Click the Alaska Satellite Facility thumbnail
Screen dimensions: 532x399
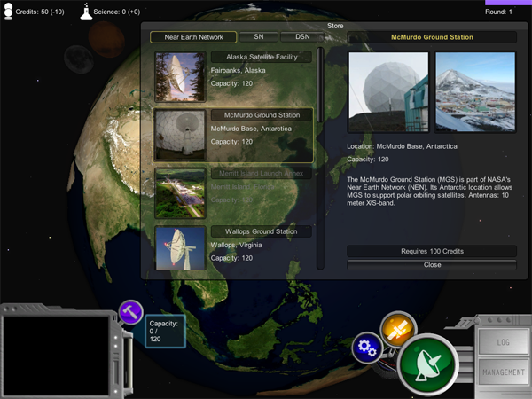(180, 76)
